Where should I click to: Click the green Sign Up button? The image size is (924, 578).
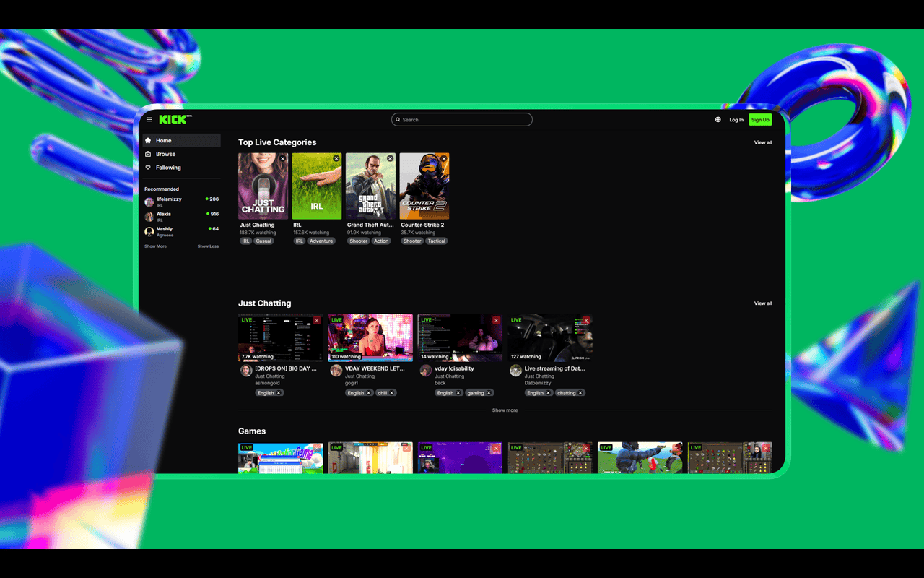pyautogui.click(x=760, y=120)
